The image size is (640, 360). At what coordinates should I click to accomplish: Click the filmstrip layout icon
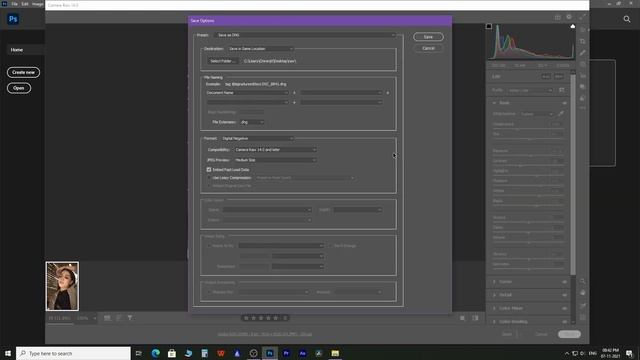[107, 318]
